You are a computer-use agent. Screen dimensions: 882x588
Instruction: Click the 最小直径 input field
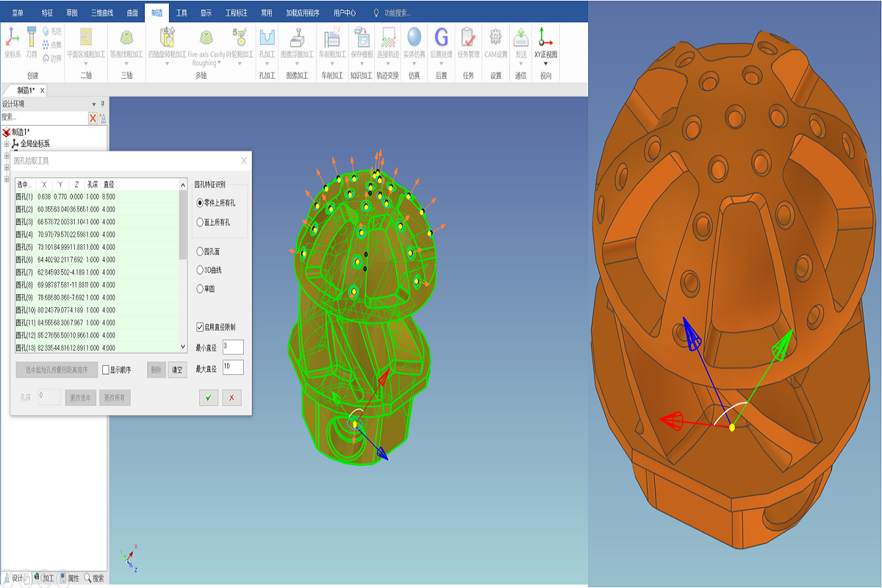point(232,347)
